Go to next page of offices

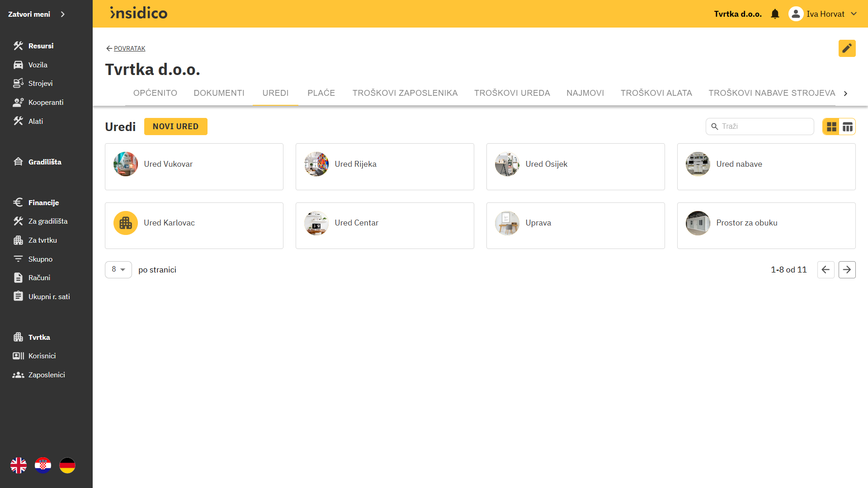point(847,270)
